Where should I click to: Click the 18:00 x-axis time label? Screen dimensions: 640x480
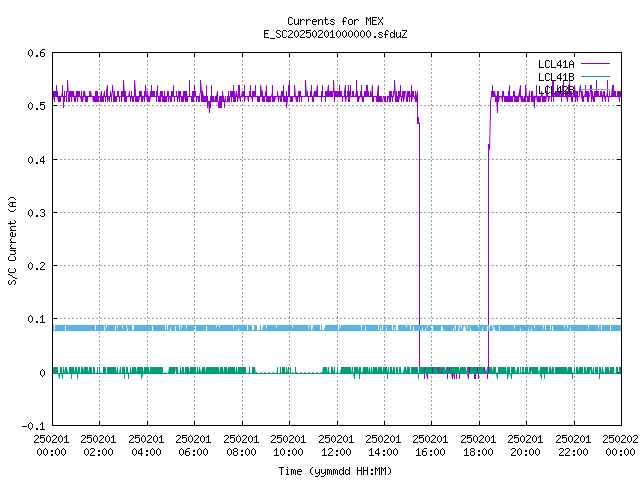(478, 452)
